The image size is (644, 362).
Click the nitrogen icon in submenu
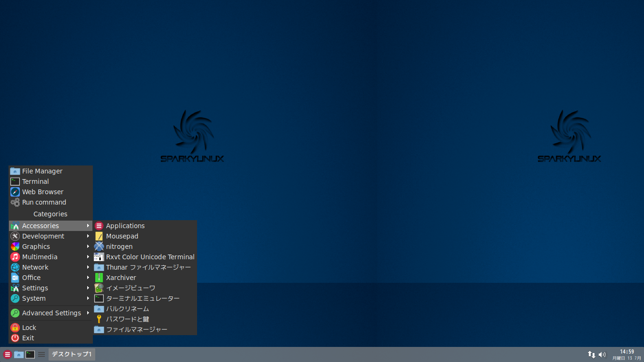(x=99, y=247)
